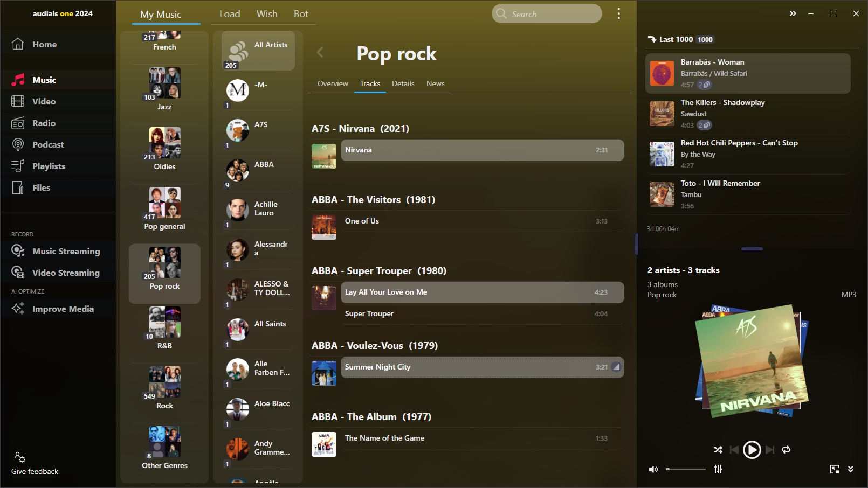The height and width of the screenshot is (488, 868).
Task: Click the Voulez-Vous album cover
Action: pyautogui.click(x=324, y=373)
